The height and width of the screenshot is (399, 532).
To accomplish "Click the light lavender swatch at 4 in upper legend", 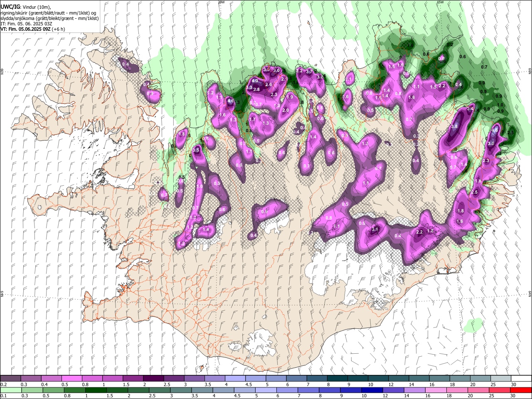I will coord(235,379).
